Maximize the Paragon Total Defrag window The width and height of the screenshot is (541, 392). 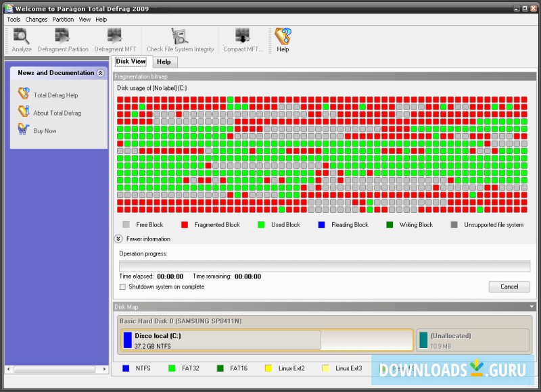[x=525, y=8]
